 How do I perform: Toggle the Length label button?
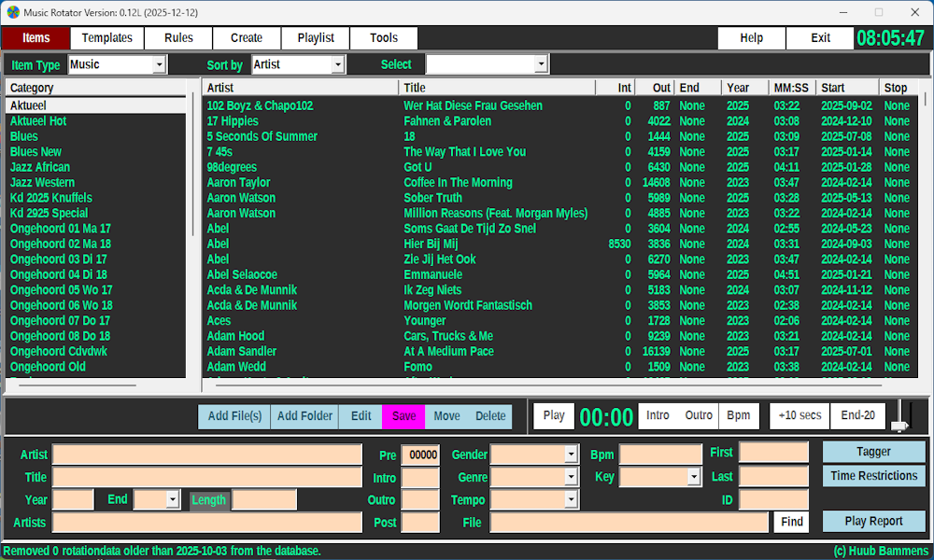[x=208, y=499]
